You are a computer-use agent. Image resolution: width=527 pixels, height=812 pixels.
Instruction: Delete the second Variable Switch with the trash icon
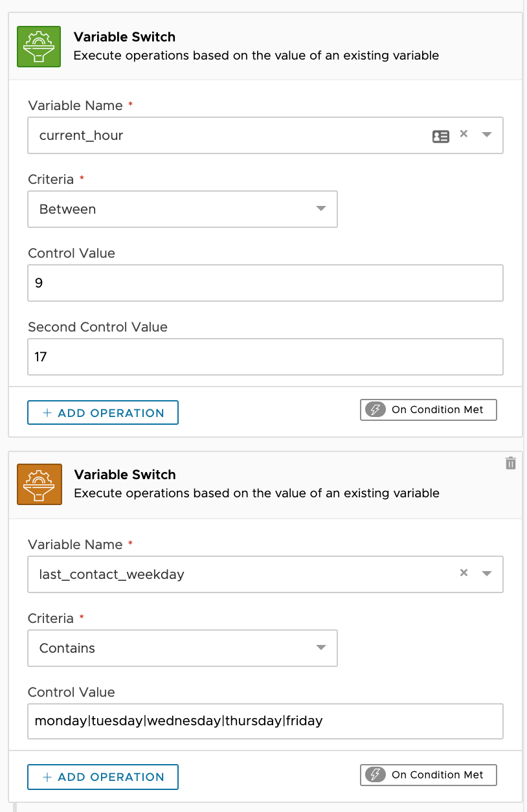(511, 463)
